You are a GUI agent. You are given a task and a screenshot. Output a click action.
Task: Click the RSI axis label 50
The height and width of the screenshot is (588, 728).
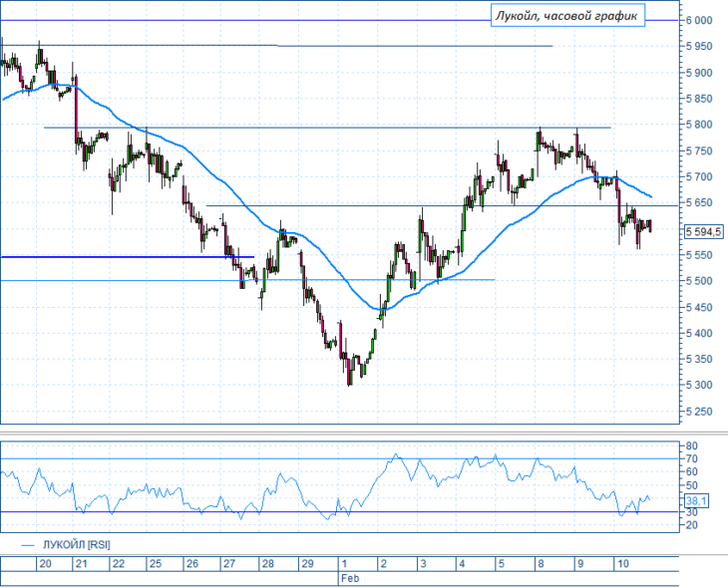click(x=691, y=486)
